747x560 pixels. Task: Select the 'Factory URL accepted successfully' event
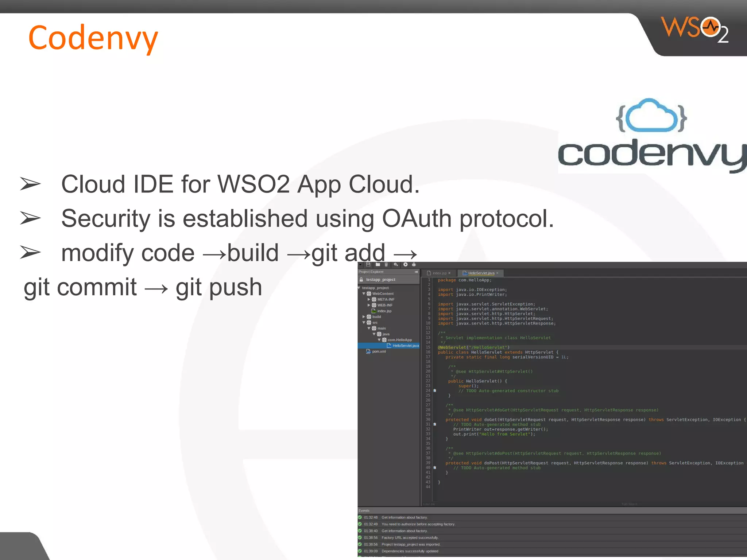pos(552,538)
